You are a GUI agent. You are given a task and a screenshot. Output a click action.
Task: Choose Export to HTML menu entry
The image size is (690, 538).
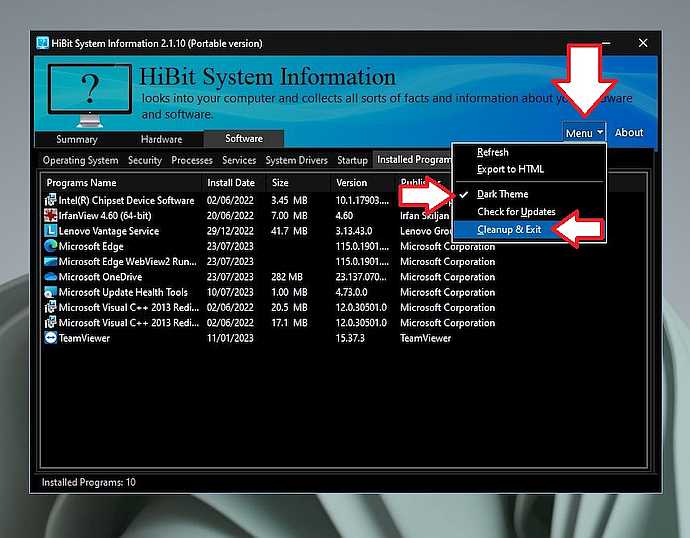510,169
